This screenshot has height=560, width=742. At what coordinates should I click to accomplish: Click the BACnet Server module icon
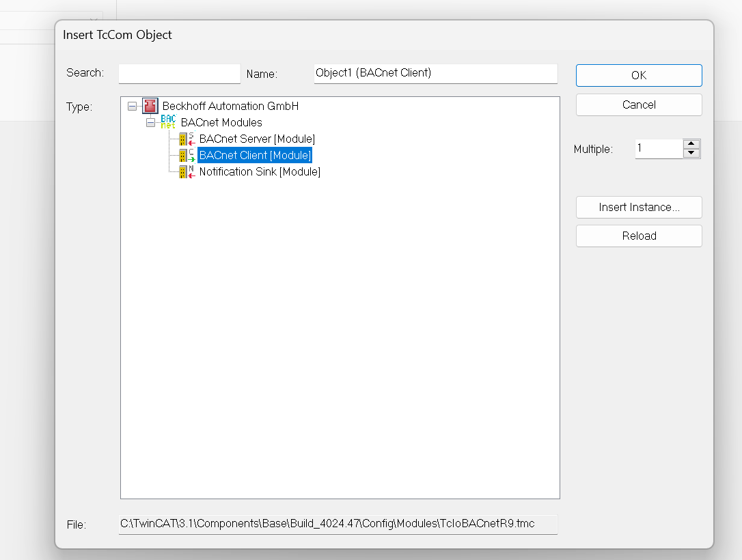(x=187, y=139)
